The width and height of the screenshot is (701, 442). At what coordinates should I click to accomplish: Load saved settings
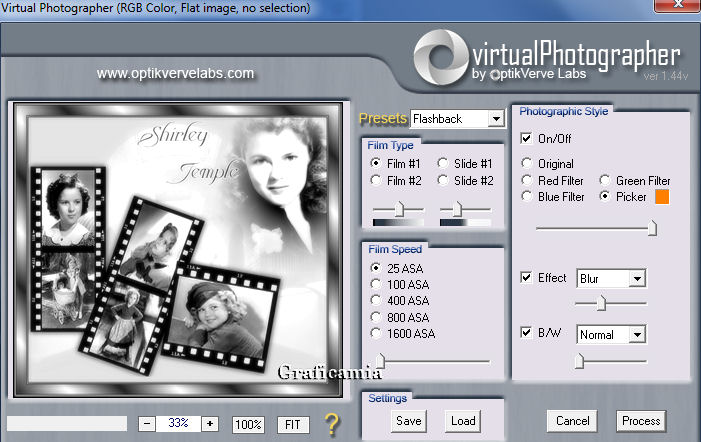(x=463, y=421)
